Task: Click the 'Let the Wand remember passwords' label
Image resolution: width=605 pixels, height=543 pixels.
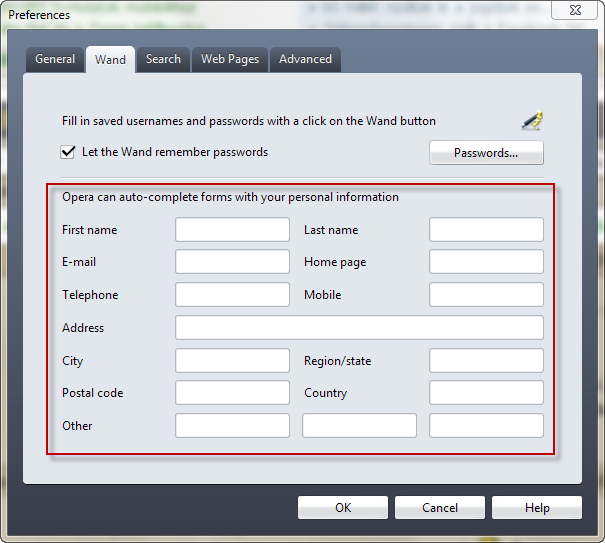Action: coord(175,152)
